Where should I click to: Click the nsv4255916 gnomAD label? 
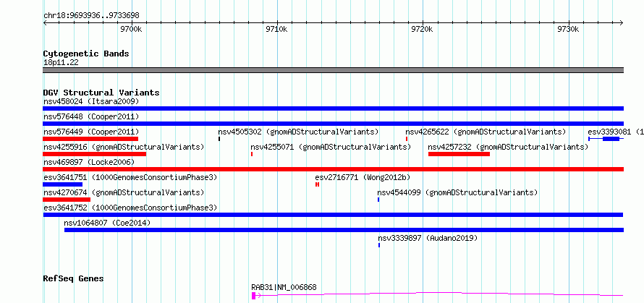[x=124, y=147]
